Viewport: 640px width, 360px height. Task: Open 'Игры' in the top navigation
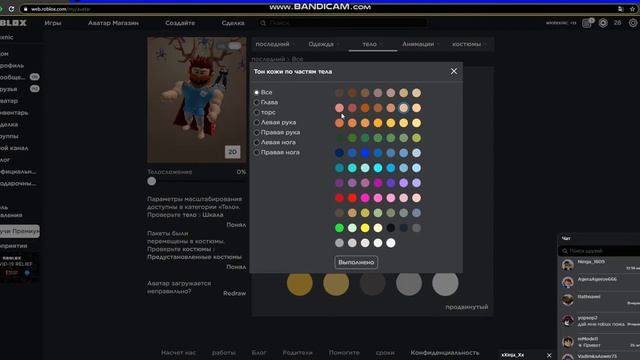point(53,23)
